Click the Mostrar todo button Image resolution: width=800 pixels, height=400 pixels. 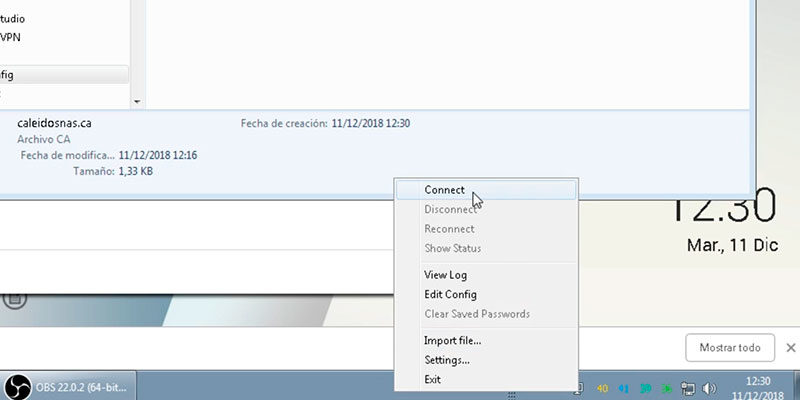point(730,348)
